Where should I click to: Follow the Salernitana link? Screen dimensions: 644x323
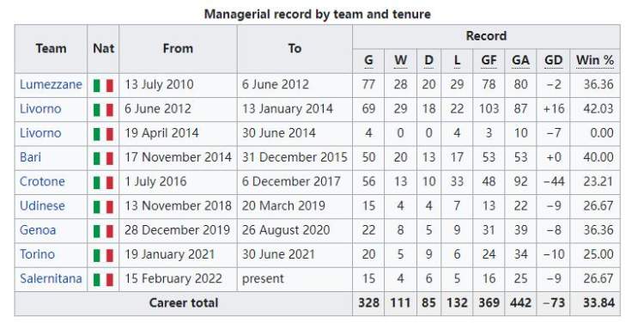coord(51,278)
